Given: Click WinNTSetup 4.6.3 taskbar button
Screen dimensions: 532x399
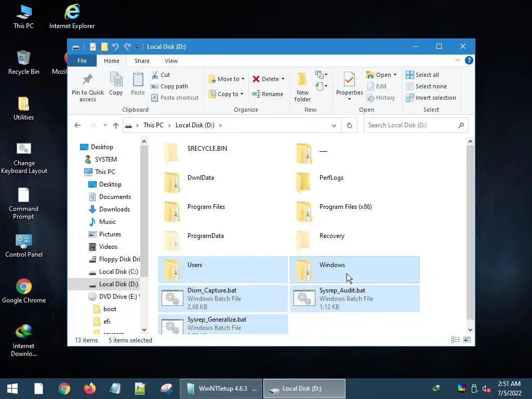Looking at the screenshot, I should (221, 389).
